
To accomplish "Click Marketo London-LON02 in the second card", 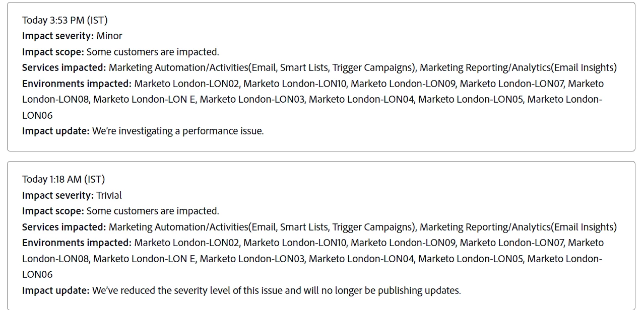I will (187, 243).
